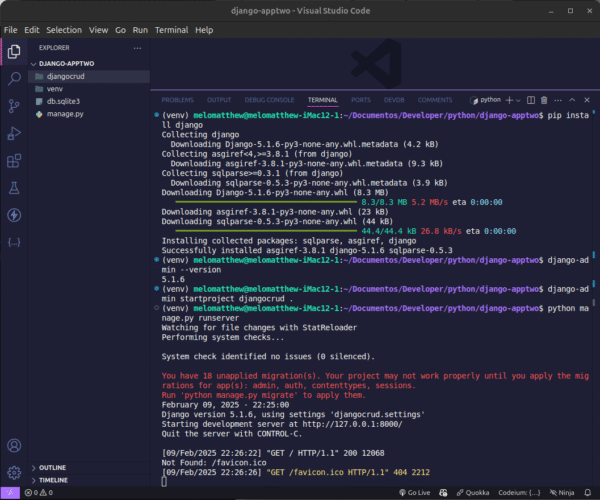The image size is (600, 500).
Task: Show errors and warnings count in status bar
Action: 39,493
